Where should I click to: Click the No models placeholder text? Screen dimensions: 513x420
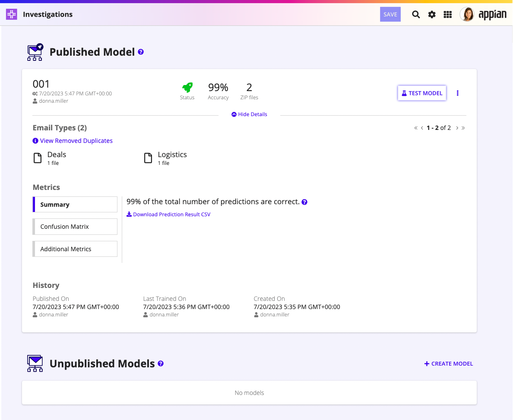click(249, 393)
